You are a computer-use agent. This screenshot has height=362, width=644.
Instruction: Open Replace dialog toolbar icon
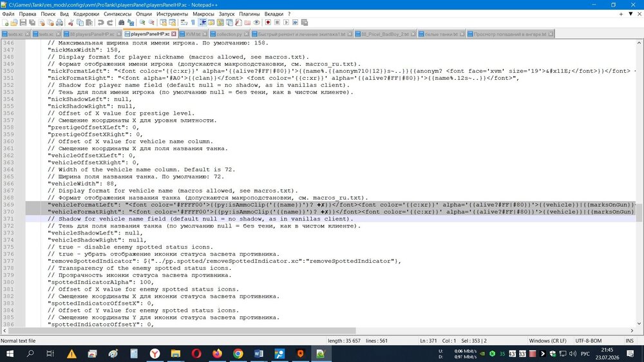pyautogui.click(x=131, y=23)
